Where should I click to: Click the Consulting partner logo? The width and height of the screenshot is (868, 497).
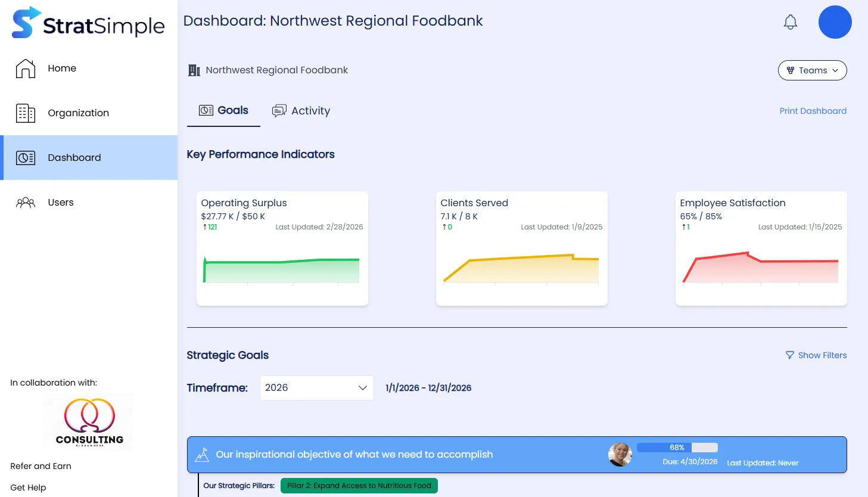coord(89,422)
